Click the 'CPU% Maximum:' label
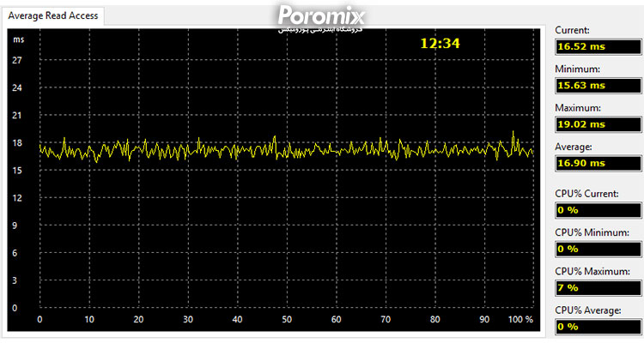The image size is (644, 343). click(x=592, y=272)
